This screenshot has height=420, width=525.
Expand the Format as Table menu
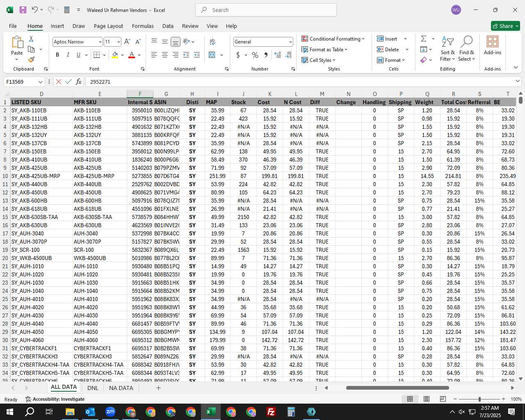point(324,49)
